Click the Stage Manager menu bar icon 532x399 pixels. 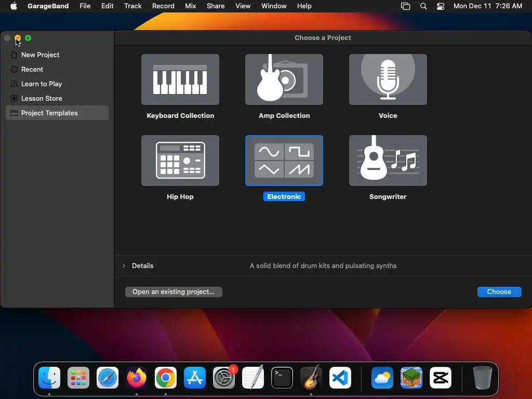pyautogui.click(x=405, y=6)
